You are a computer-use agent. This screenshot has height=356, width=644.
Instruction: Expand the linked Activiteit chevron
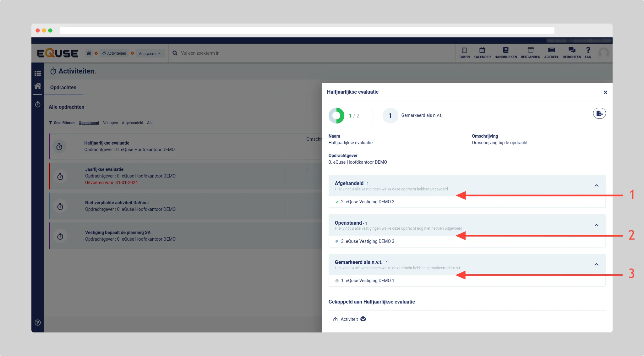(x=363, y=319)
